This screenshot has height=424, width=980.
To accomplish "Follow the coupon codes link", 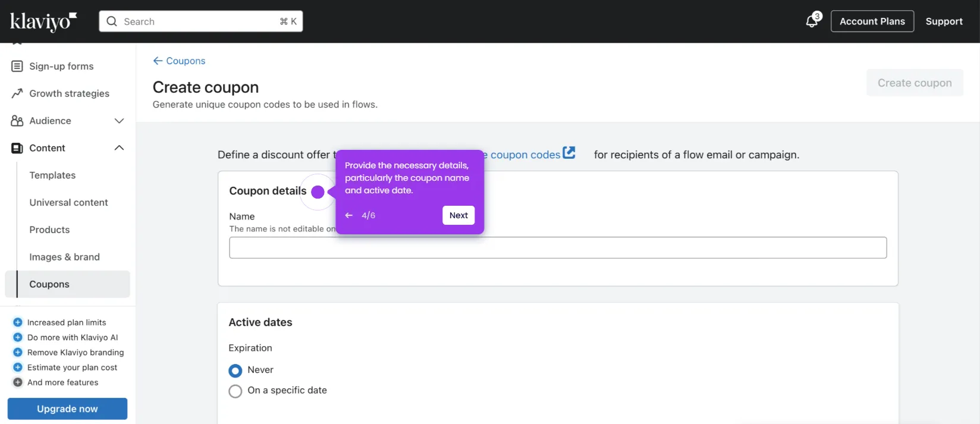I will pyautogui.click(x=525, y=155).
